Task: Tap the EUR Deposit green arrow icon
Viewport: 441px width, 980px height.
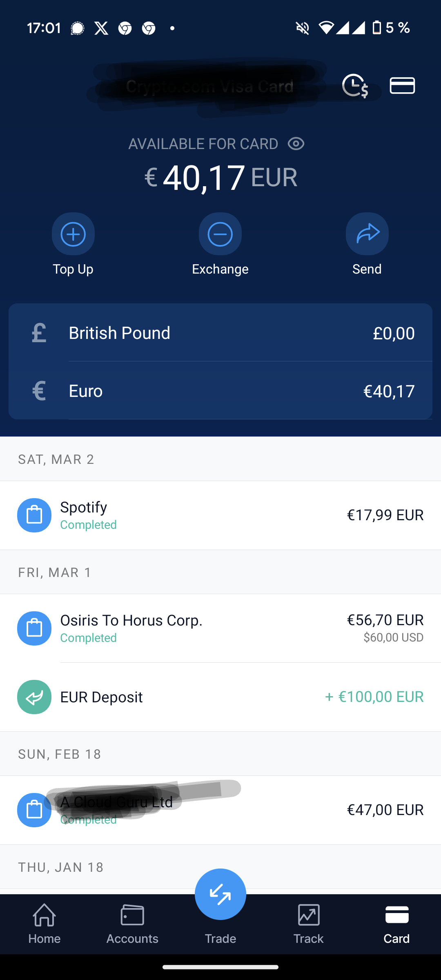Action: pos(34,697)
